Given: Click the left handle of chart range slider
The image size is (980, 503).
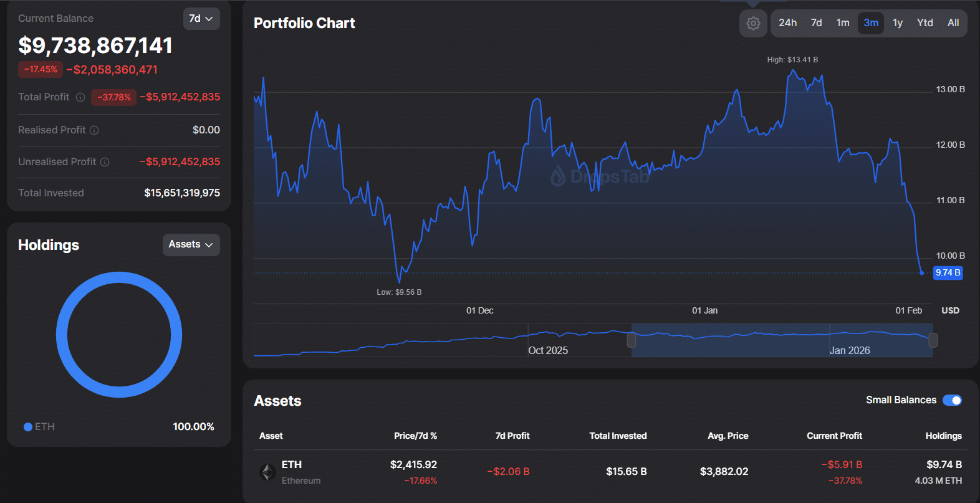Looking at the screenshot, I should [632, 340].
